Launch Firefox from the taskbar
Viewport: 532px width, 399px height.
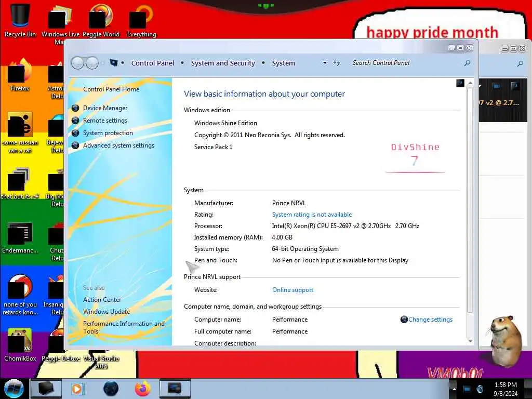click(x=143, y=389)
